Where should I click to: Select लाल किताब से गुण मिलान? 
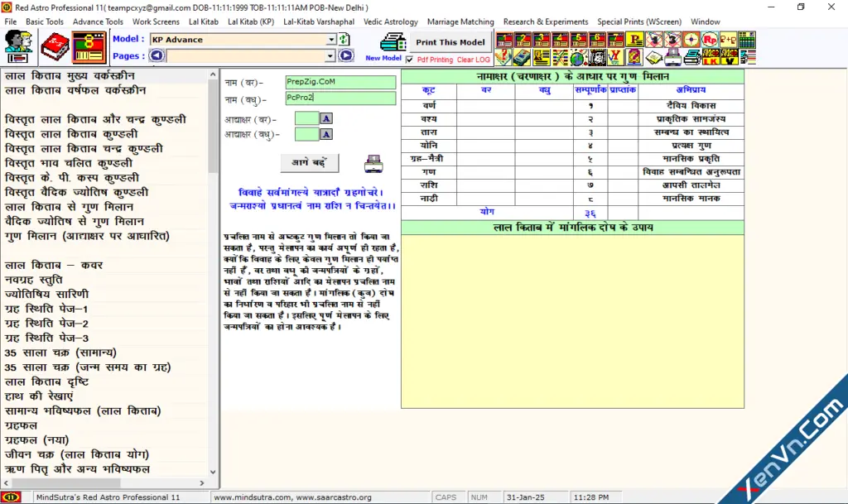pyautogui.click(x=69, y=207)
